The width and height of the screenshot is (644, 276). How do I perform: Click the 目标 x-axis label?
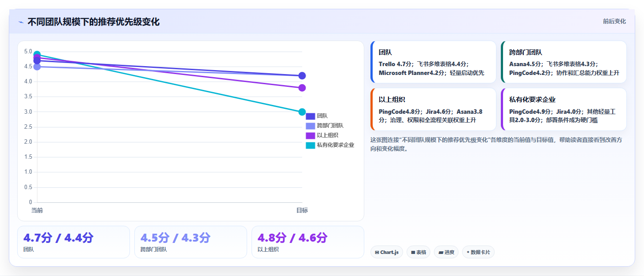[302, 210]
